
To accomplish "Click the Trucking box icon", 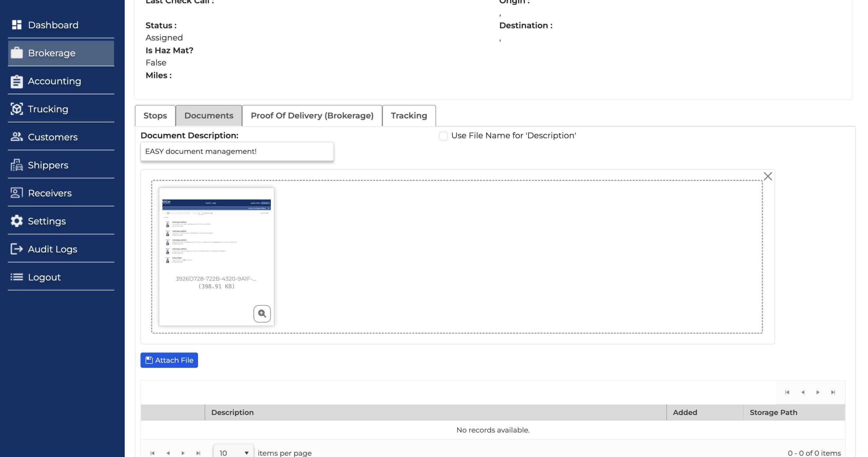I will click(17, 109).
